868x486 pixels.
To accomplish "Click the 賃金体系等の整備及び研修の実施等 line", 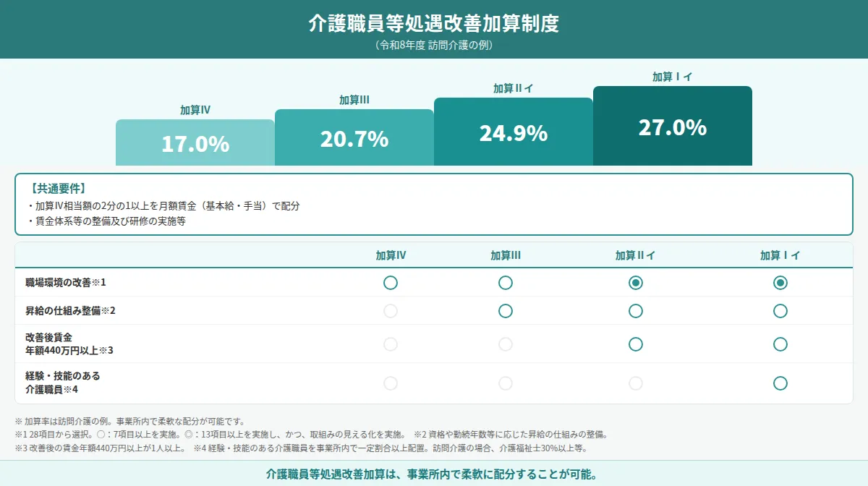I will click(x=106, y=221).
